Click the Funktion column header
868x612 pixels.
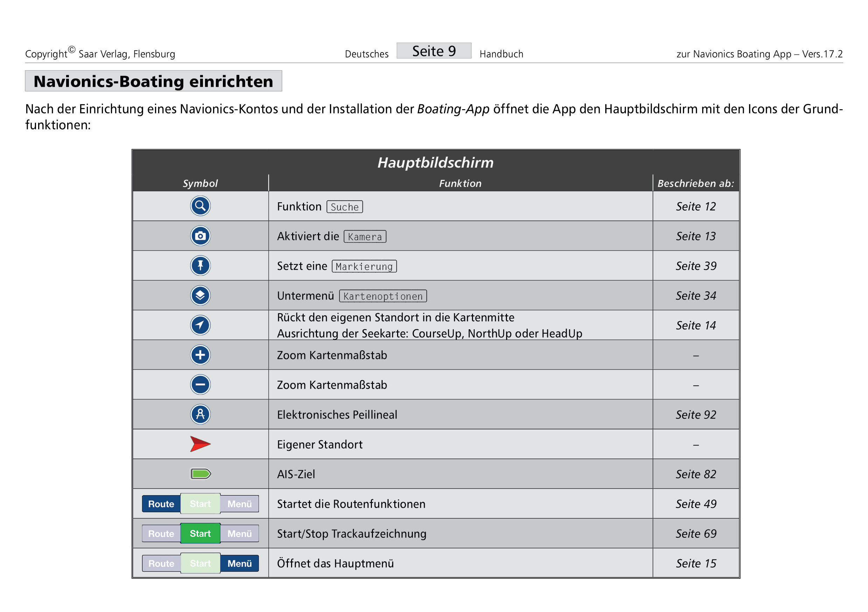[460, 183]
